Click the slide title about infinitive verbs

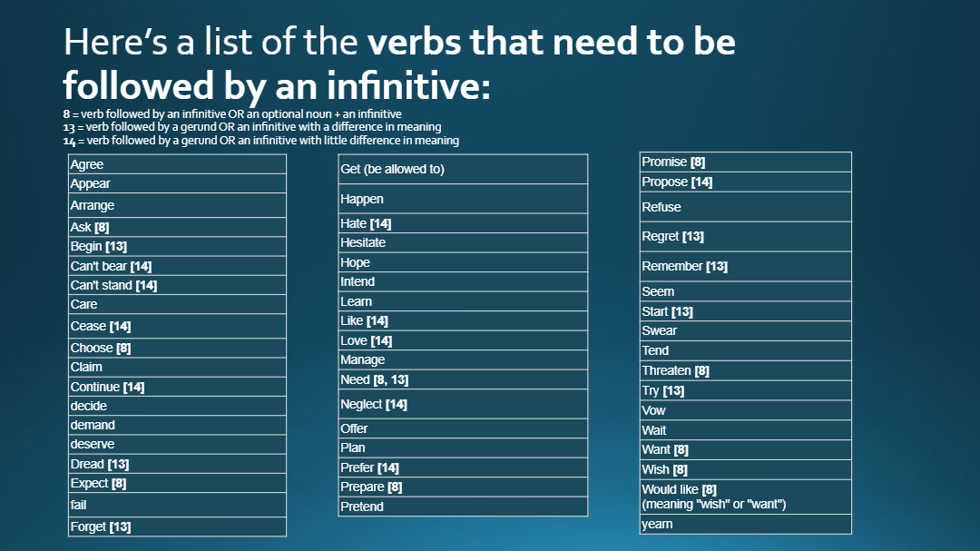pyautogui.click(x=399, y=64)
